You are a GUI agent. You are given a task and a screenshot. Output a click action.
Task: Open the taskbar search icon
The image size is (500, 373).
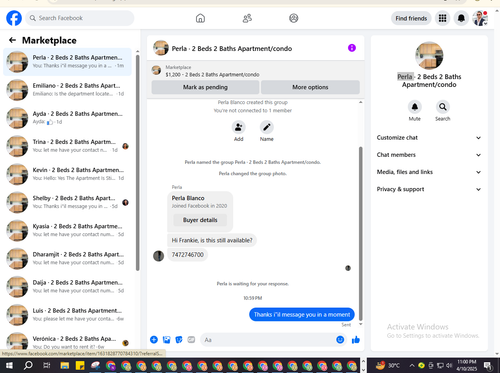pos(28,365)
